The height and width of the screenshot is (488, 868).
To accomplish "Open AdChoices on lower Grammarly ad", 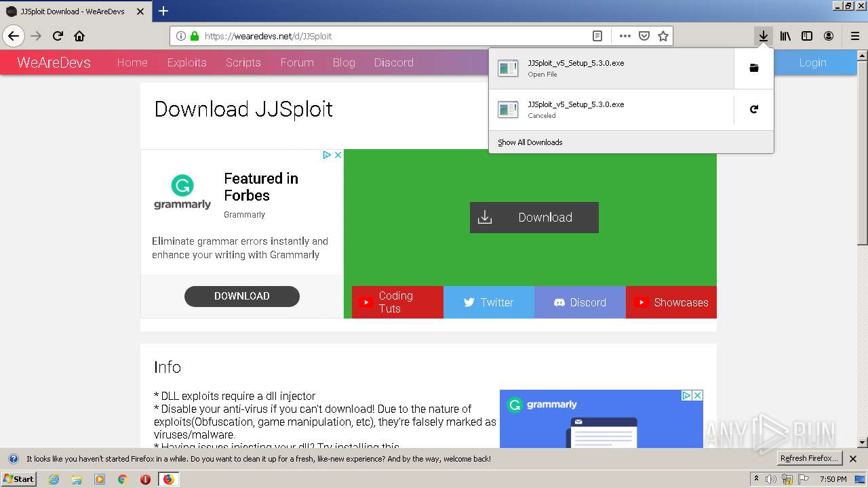I will click(x=686, y=395).
